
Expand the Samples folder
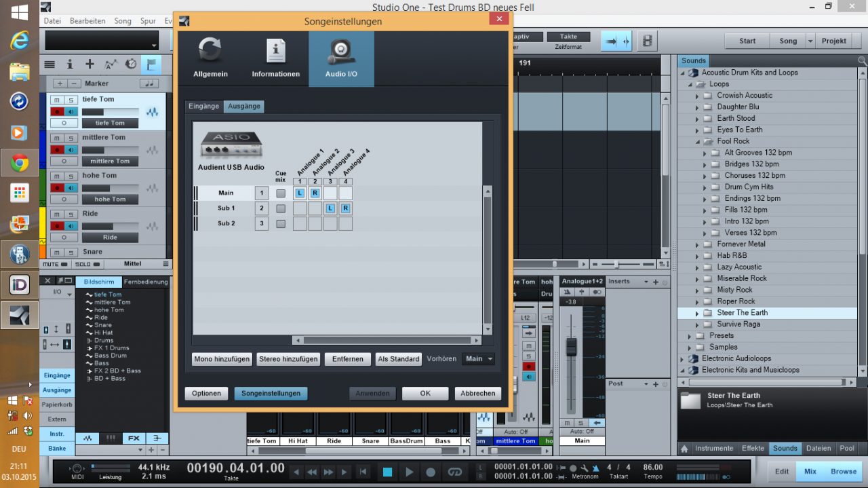pos(689,348)
